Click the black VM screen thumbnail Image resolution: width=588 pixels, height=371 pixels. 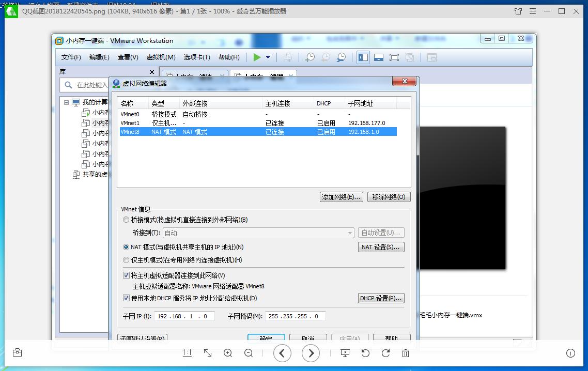(462, 198)
